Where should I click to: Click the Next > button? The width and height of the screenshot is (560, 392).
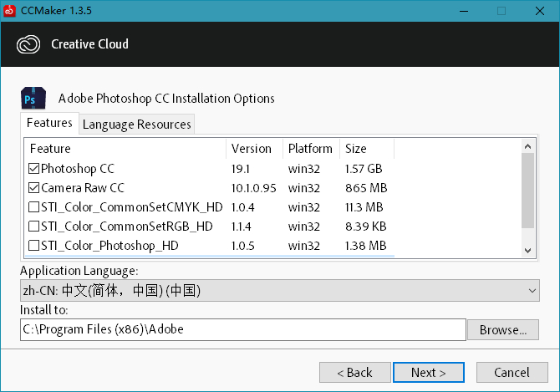[429, 373]
